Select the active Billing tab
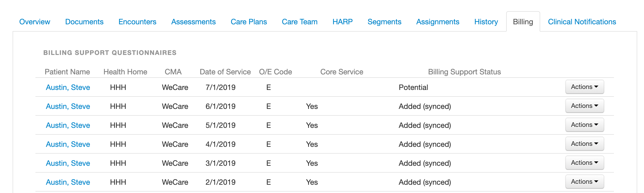Image resolution: width=644 pixels, height=193 pixels. click(x=523, y=22)
